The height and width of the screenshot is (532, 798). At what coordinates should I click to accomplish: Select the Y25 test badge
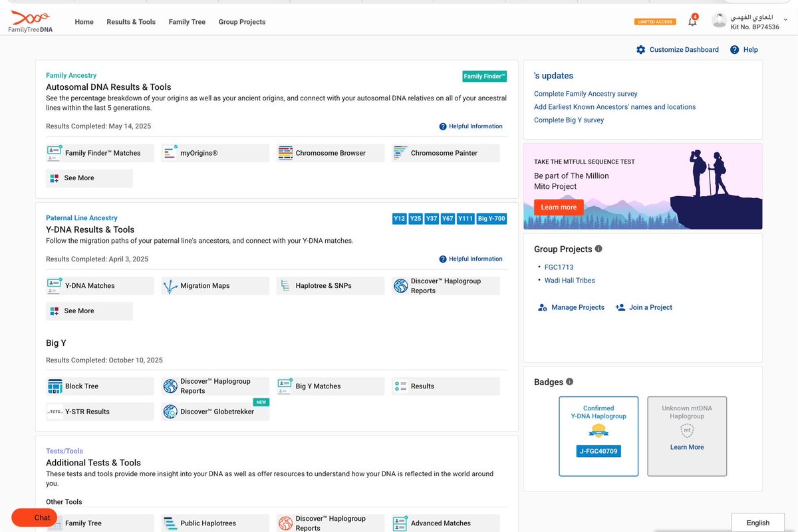pyautogui.click(x=416, y=219)
